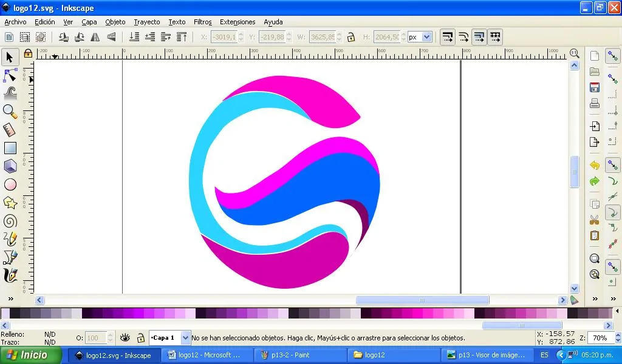Open the Trayecto menu
Screen dimensions: 622x364
(x=147, y=22)
